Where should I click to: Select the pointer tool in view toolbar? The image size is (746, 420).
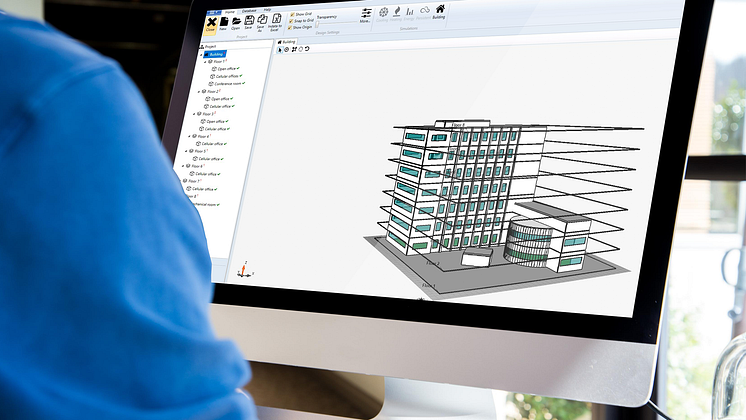coord(280,49)
